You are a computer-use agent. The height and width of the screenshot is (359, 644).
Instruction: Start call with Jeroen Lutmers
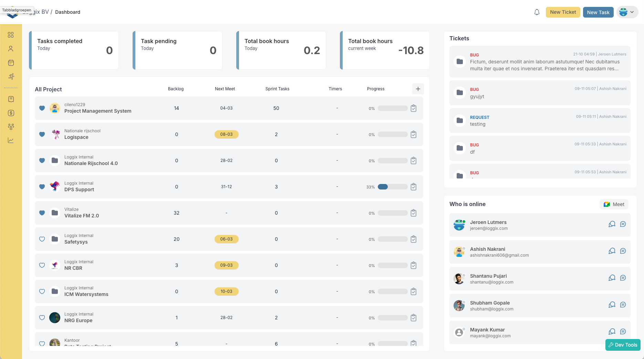click(x=612, y=224)
